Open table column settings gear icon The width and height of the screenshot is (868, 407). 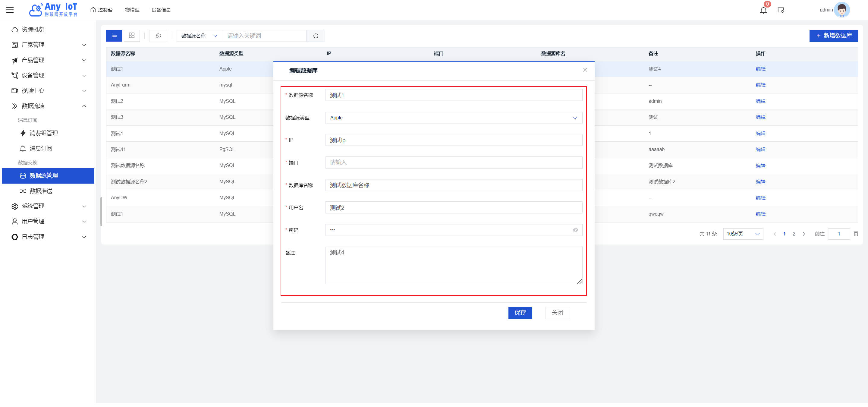[x=158, y=36]
